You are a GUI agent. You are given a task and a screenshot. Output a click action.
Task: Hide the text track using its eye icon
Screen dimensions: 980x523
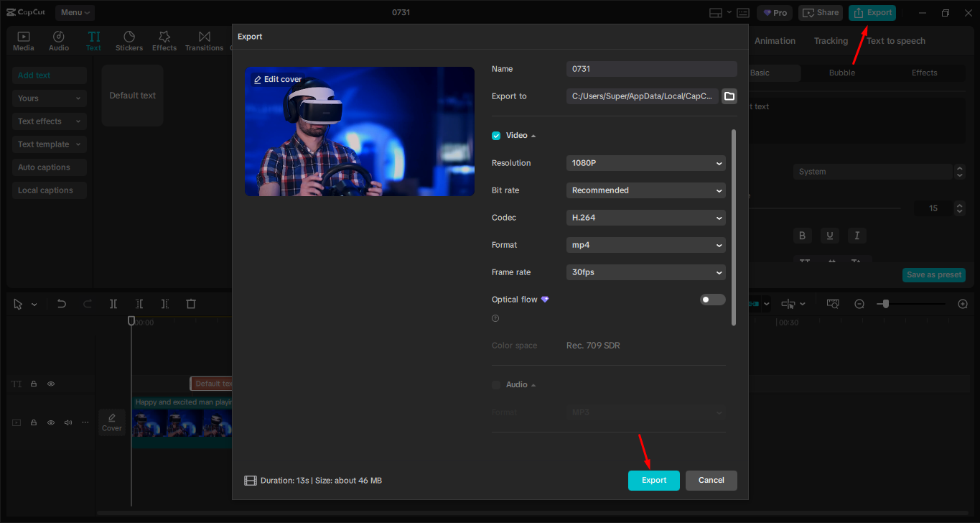pyautogui.click(x=51, y=384)
